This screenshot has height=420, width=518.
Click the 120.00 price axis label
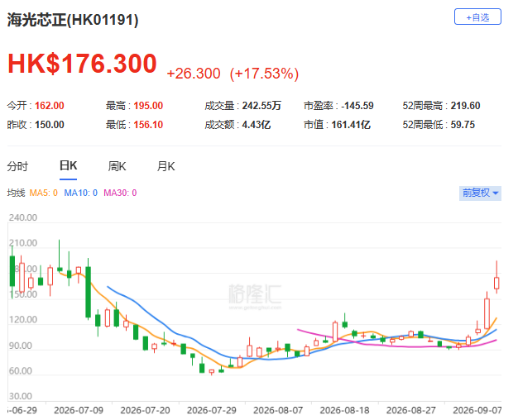point(23,320)
